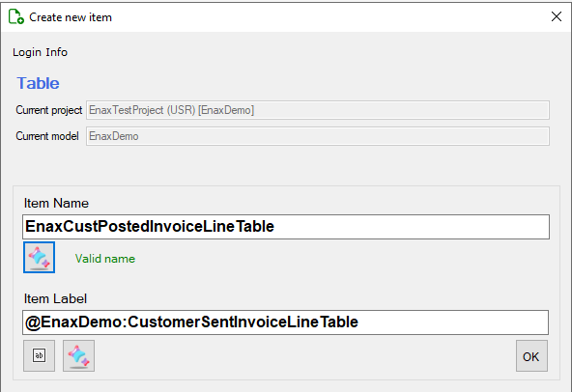Viewport: 572px width, 392px height.
Task: Click the AI sparkle button under Item Label
Action: click(78, 356)
